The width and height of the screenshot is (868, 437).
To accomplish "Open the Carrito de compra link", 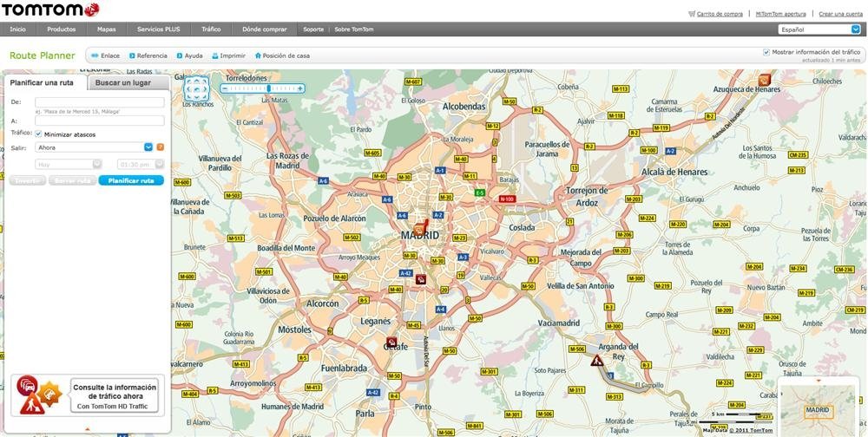I will [720, 14].
